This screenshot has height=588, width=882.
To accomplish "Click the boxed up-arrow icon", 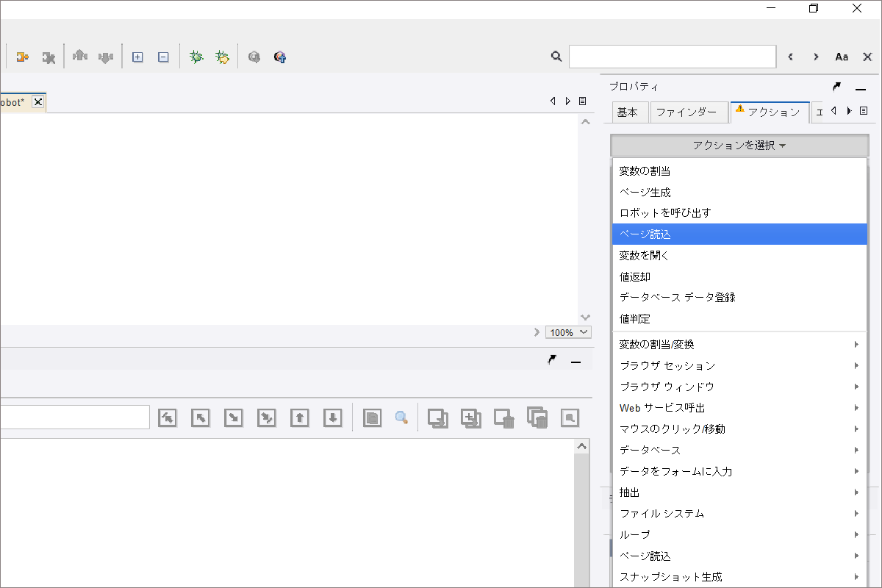I will coord(300,417).
